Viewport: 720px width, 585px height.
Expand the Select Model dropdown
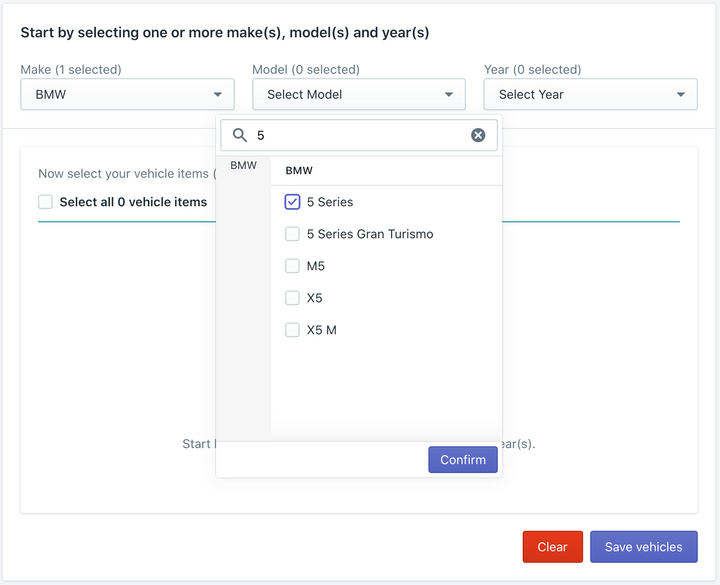359,94
